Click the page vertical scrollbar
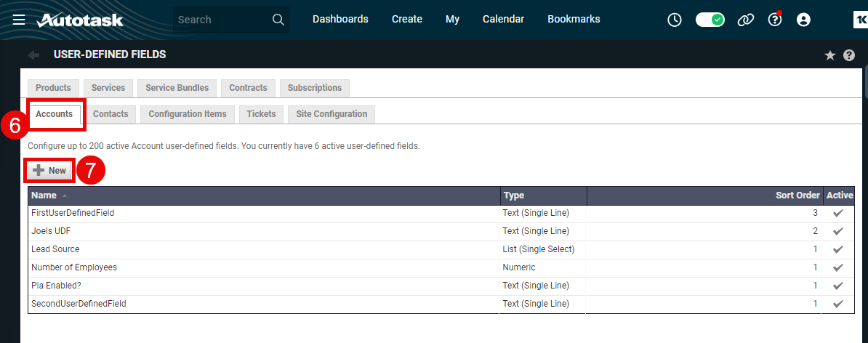 click(866, 82)
